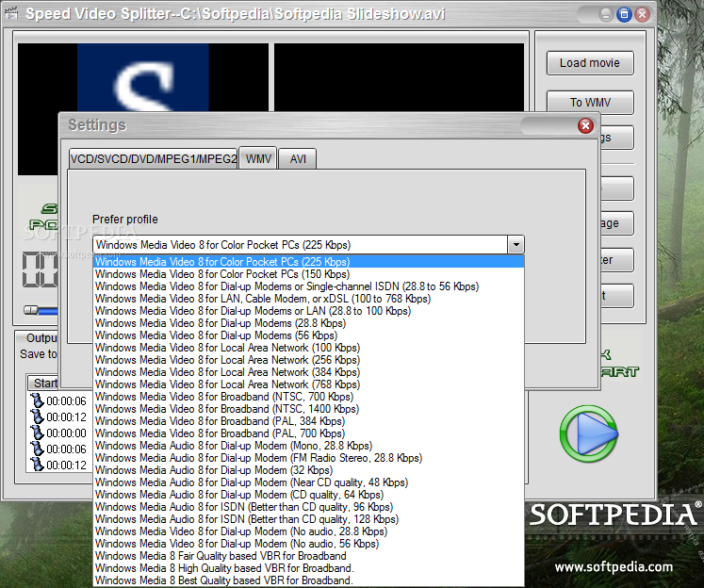Choose Audio 8 Dial-up Modem (Mono, 28.8 Kbps)
Viewport: 704px width, 588px height.
308,446
